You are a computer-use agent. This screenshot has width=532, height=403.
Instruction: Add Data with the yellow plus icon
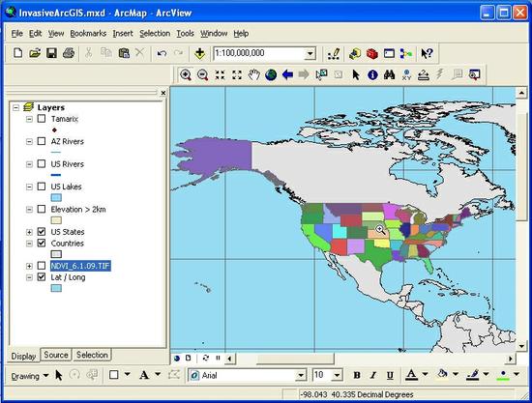[199, 53]
